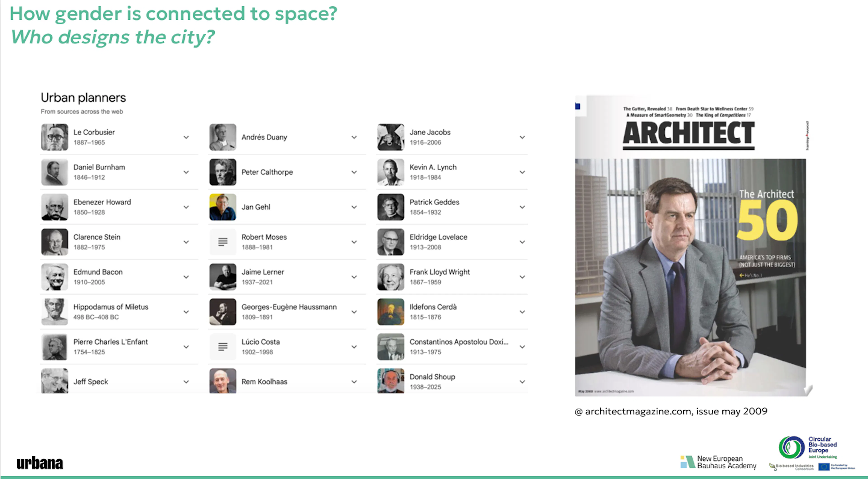Expand the Frank Lloyd Wright chevron
The height and width of the screenshot is (479, 868).
click(x=522, y=277)
